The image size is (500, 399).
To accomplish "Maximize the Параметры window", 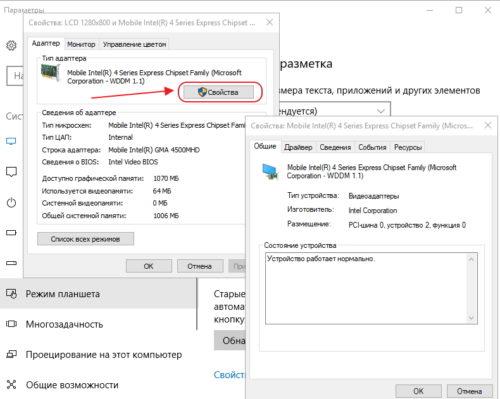I will click(x=459, y=10).
